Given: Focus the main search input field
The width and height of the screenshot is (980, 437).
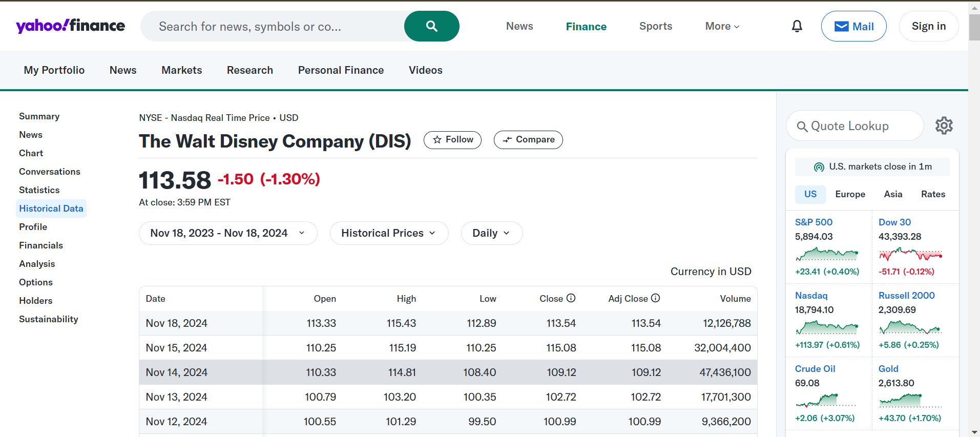Looking at the screenshot, I should coord(272,26).
